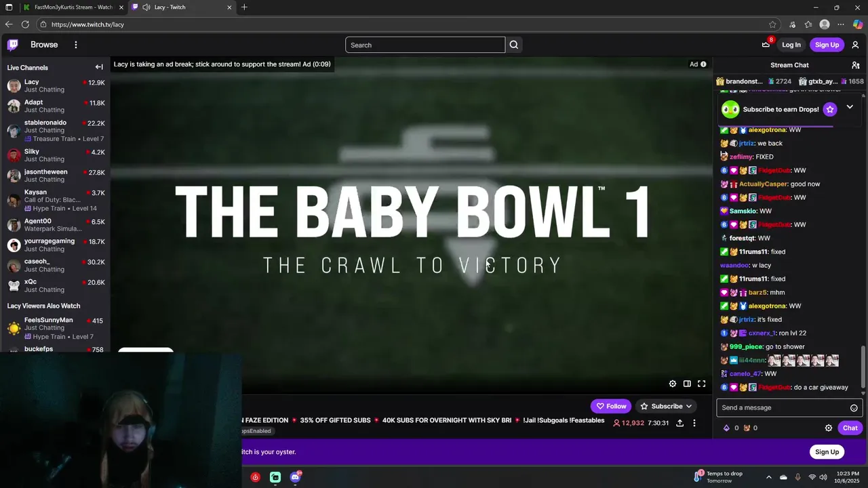Viewport: 868px width, 488px height.
Task: Go back in the browser
Action: (x=9, y=24)
